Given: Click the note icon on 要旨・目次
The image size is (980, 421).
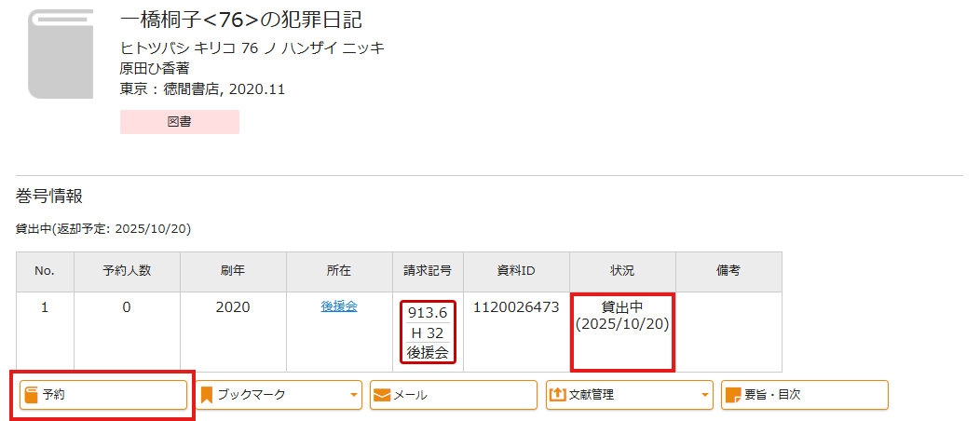Looking at the screenshot, I should [733, 395].
